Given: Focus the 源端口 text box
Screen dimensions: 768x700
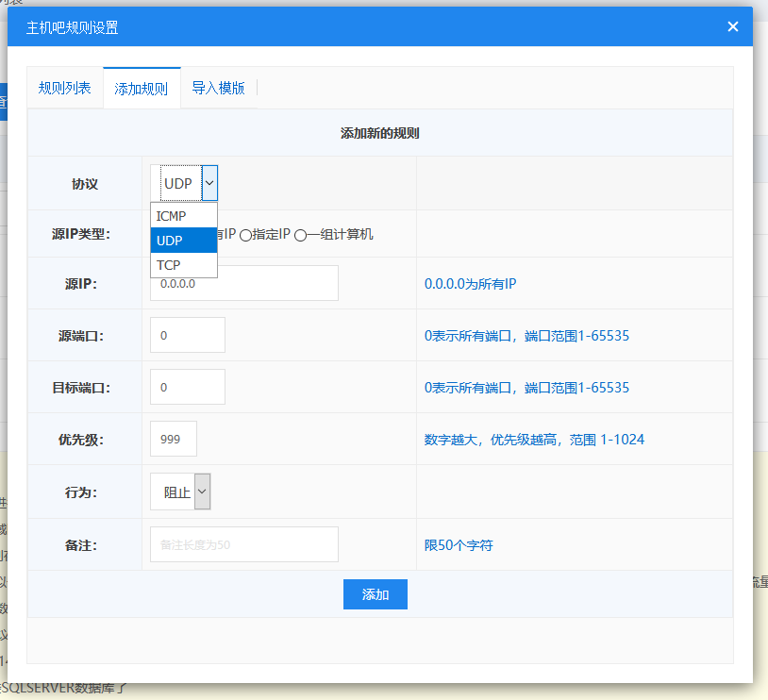Looking at the screenshot, I should click(188, 335).
